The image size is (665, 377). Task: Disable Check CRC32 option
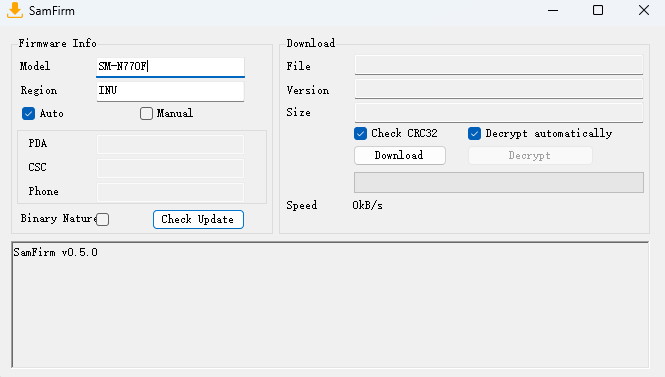click(360, 133)
